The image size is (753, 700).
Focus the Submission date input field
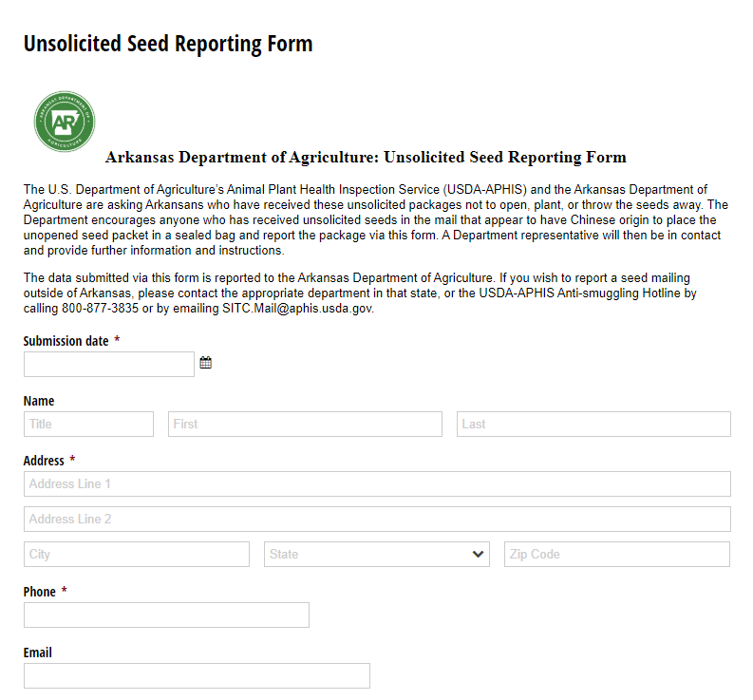coord(109,364)
